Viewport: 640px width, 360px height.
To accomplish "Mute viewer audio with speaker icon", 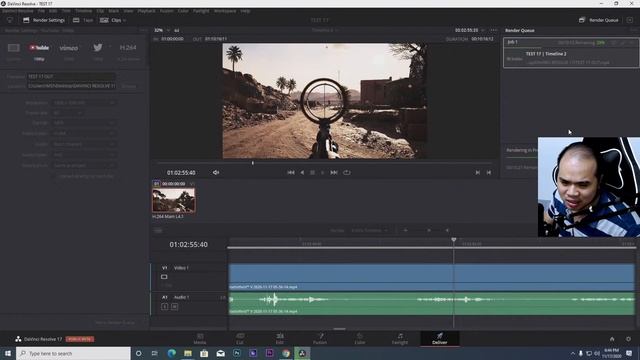I will click(216, 173).
